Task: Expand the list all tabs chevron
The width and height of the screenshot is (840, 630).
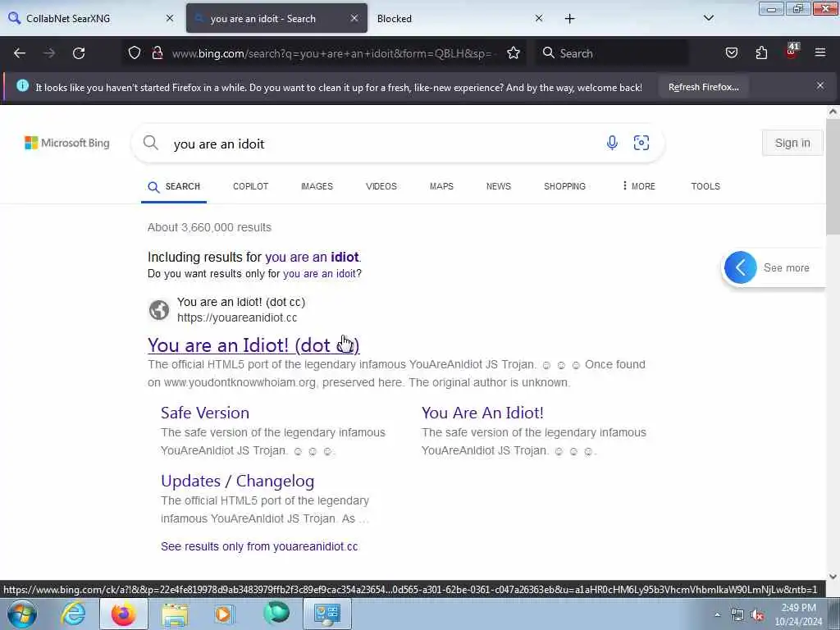Action: 708,18
